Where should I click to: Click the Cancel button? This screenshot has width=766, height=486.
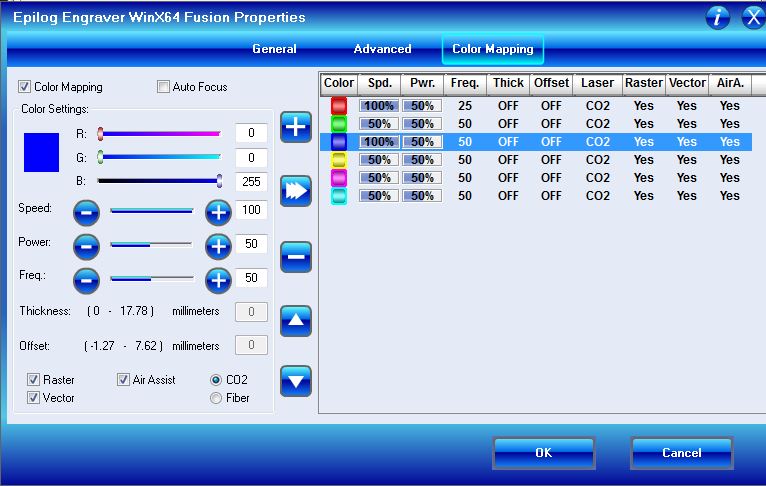pyautogui.click(x=681, y=453)
